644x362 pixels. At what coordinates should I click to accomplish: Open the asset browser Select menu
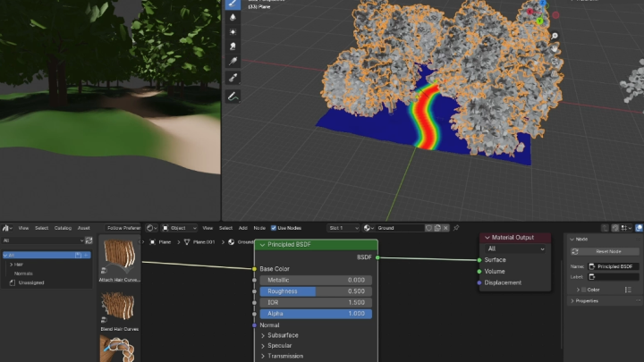pos(41,228)
